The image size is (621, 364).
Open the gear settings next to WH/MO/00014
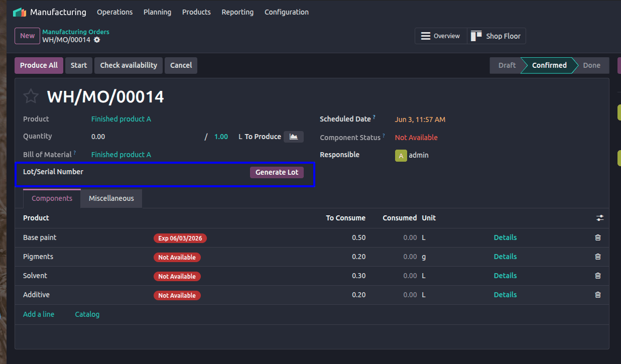click(x=97, y=40)
